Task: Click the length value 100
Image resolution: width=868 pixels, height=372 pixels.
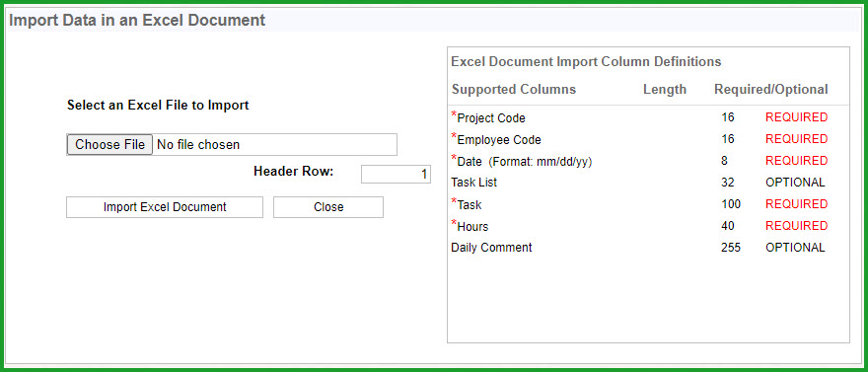Action: pos(731,204)
